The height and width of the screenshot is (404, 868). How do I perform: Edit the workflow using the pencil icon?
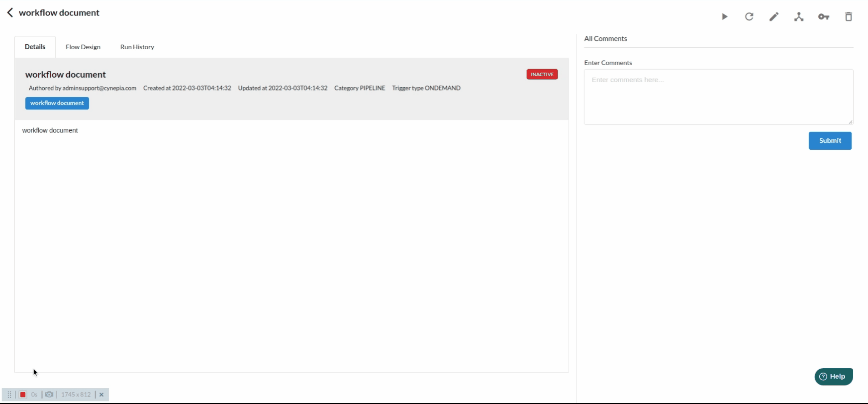pyautogui.click(x=774, y=17)
